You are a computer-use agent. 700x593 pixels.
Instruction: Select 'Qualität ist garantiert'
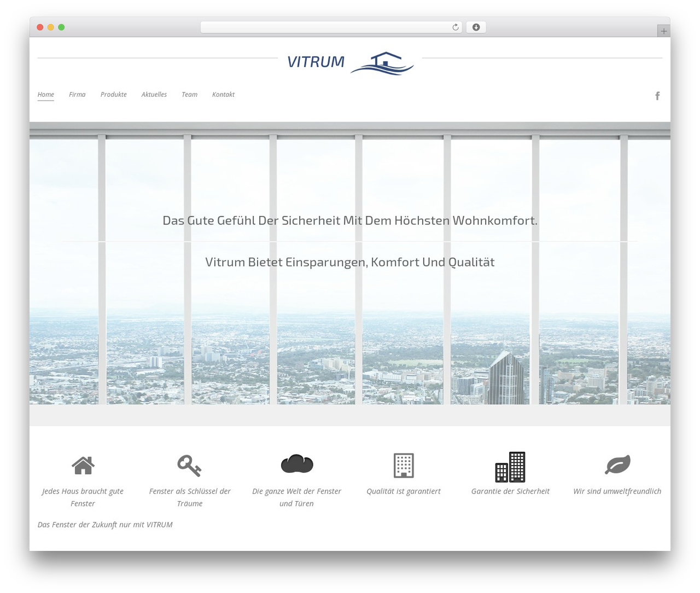click(x=404, y=491)
